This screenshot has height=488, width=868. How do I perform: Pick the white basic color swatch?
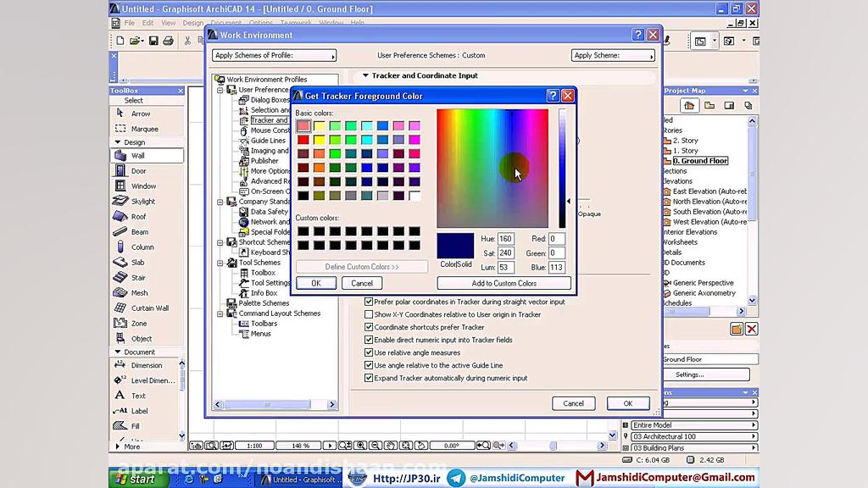pos(415,196)
